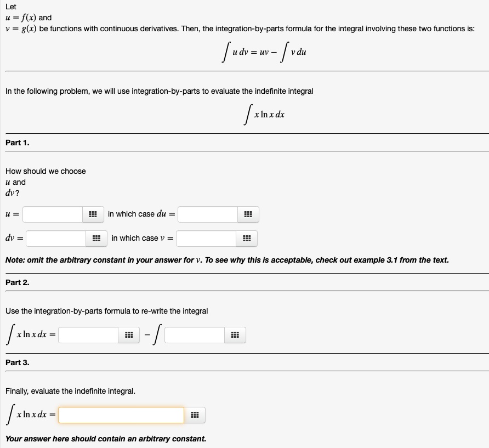Open equation editor for Part 3 answer

click(195, 415)
